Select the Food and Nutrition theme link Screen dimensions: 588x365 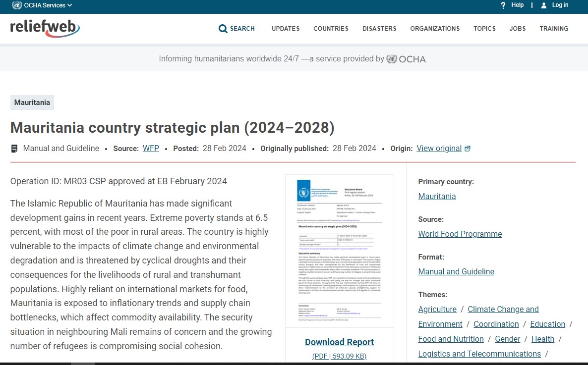(x=451, y=339)
